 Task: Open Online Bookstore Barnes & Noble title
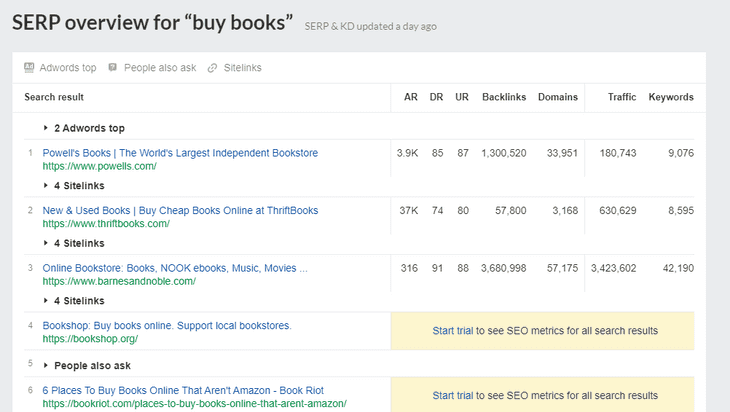click(x=175, y=268)
